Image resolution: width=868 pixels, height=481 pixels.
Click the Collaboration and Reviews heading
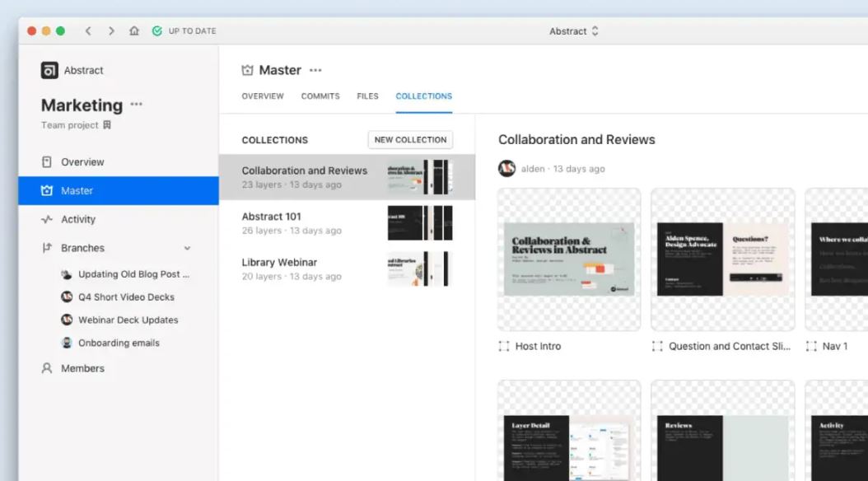tap(576, 139)
